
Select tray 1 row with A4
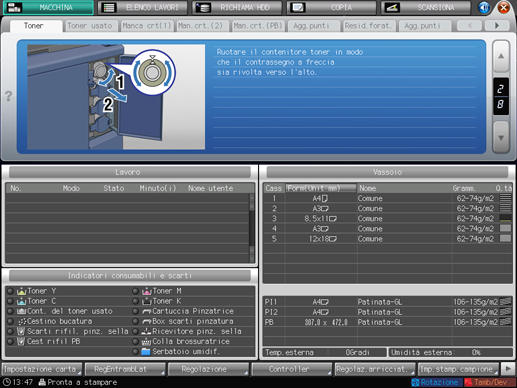(x=387, y=198)
